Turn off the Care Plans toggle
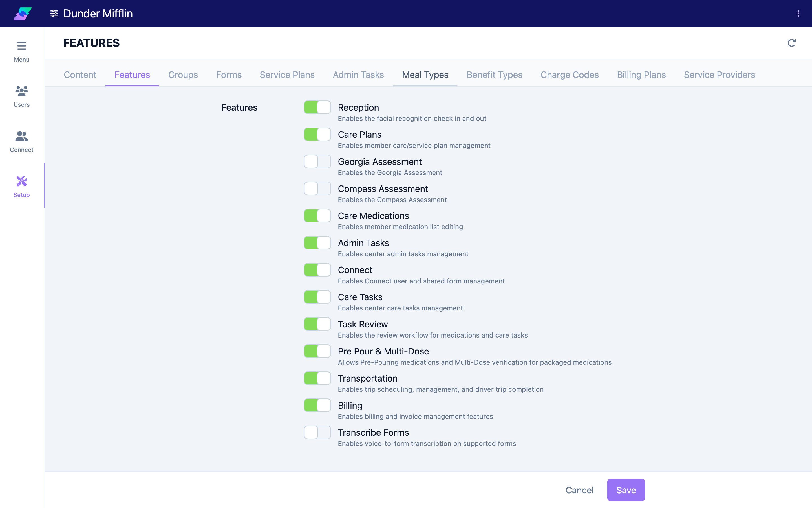The height and width of the screenshot is (508, 812). point(317,134)
